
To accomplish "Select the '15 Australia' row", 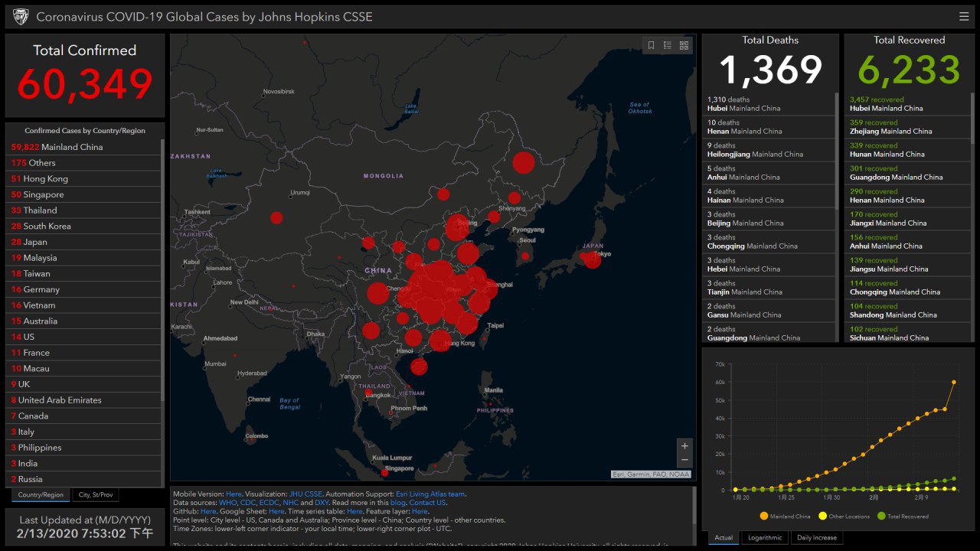I will pyautogui.click(x=84, y=321).
